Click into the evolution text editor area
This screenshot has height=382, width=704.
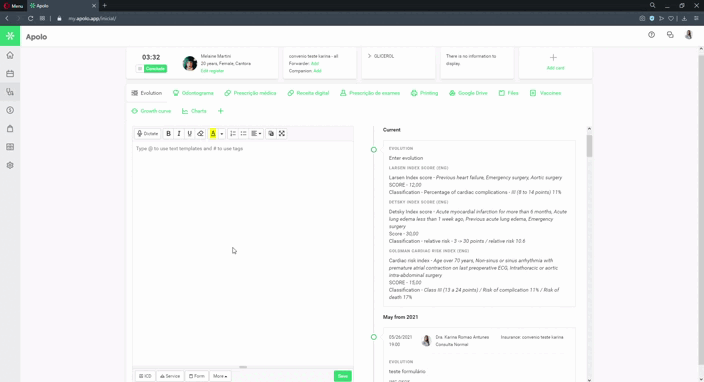(x=242, y=254)
